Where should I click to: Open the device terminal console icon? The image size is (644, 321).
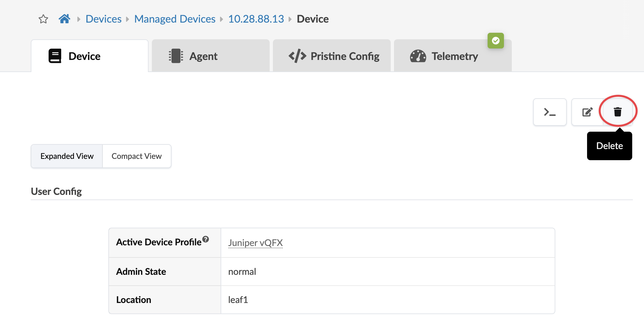tap(549, 112)
